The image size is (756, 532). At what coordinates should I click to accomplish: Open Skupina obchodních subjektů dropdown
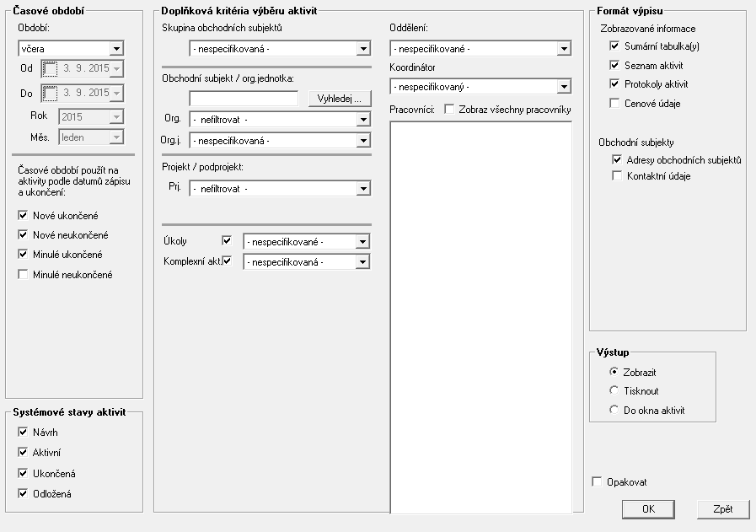pos(280,48)
